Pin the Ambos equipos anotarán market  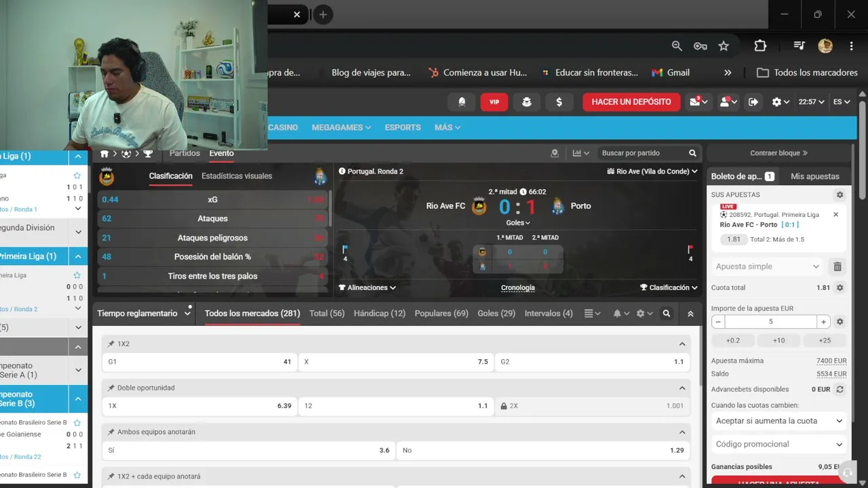pyautogui.click(x=111, y=432)
